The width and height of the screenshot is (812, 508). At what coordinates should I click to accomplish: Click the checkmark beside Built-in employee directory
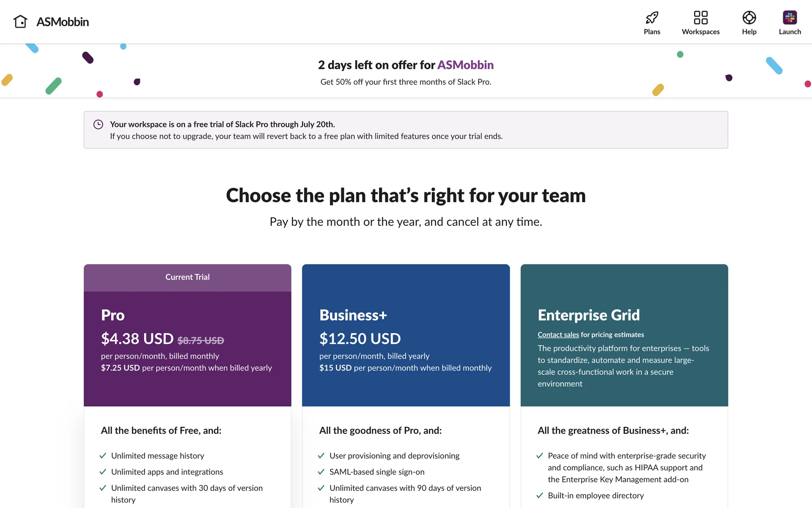pos(540,496)
